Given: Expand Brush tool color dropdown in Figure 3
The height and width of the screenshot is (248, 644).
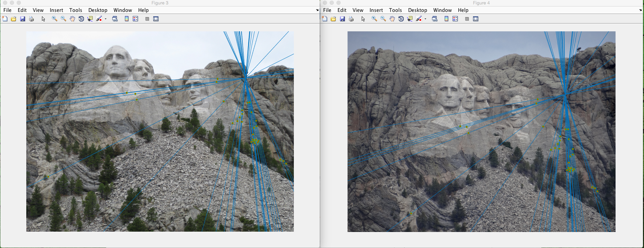Looking at the screenshot, I should click(x=106, y=19).
